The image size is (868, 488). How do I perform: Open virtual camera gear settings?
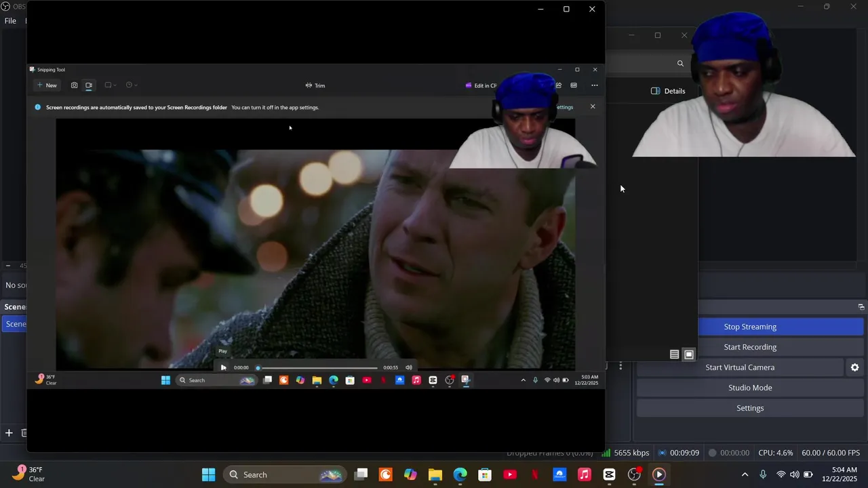click(x=854, y=367)
